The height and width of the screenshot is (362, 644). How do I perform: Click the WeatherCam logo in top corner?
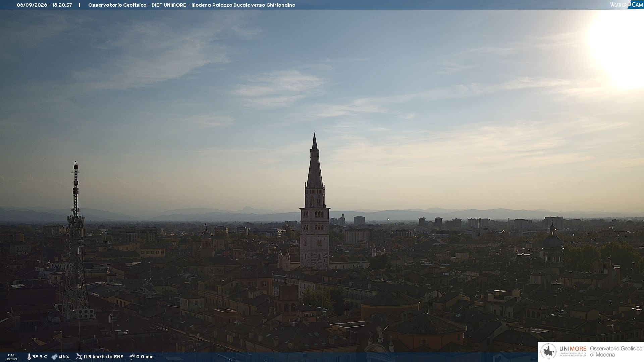627,4
